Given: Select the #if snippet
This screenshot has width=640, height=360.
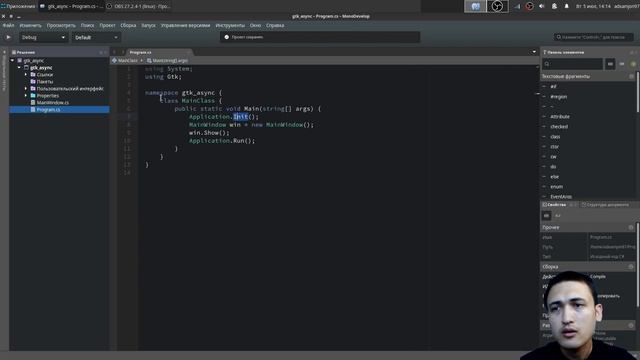Looking at the screenshot, I should (553, 87).
